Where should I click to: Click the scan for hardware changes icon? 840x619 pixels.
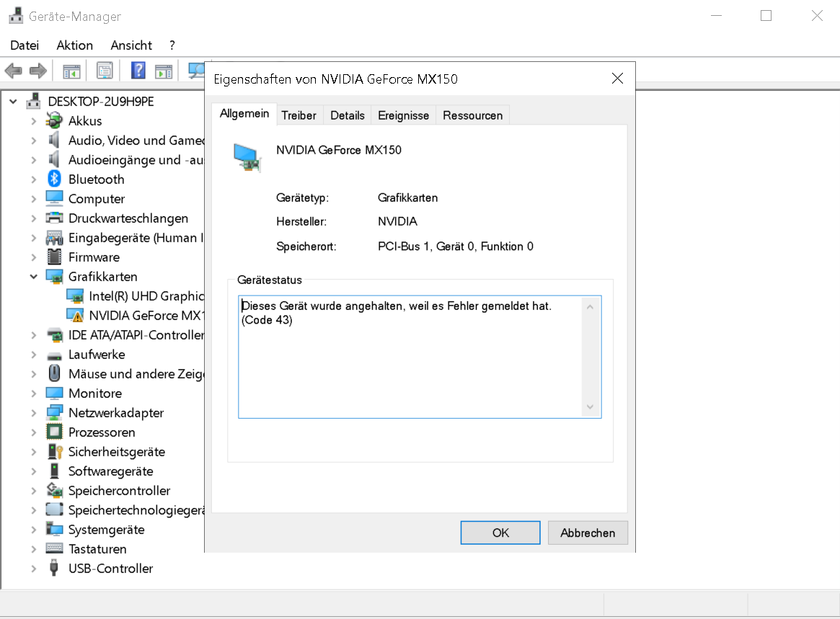[x=196, y=71]
